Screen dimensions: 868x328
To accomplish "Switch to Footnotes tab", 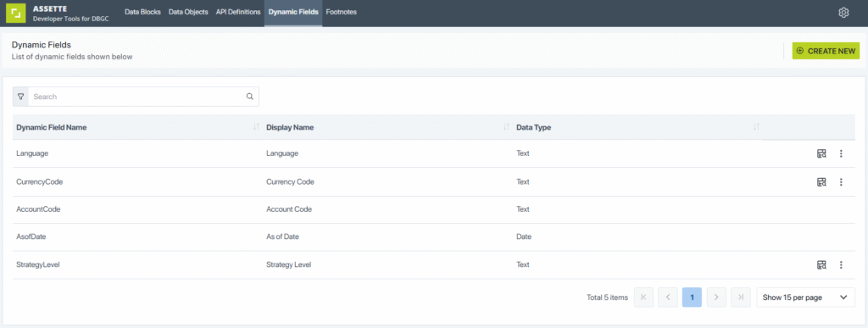I will coord(341,12).
